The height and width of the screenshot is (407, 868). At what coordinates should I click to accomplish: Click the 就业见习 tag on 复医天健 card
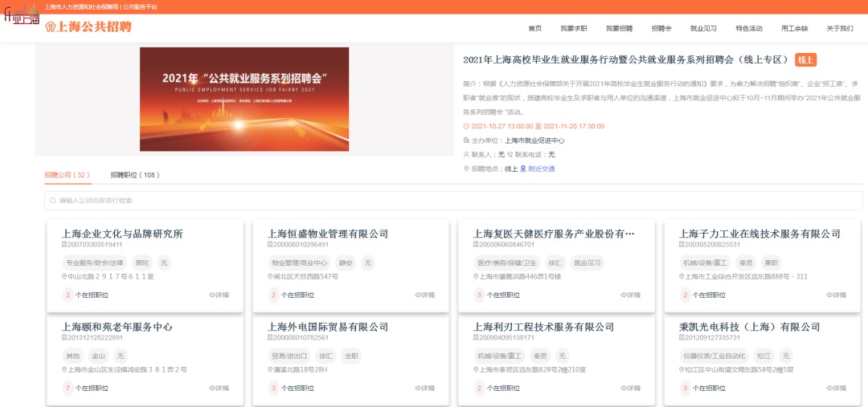point(587,263)
